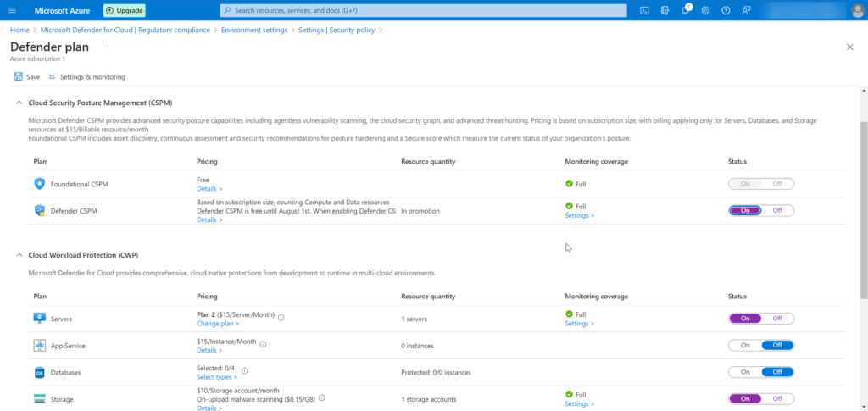Image resolution: width=868 pixels, height=411 pixels.
Task: Open the ellipsis menu beside Defender plan
Action: 104,47
